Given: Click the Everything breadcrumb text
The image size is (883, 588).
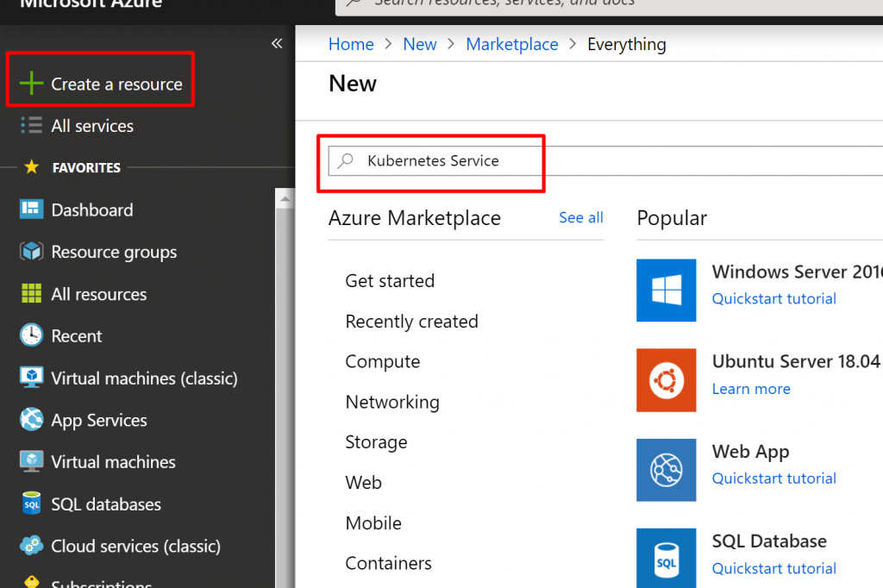Looking at the screenshot, I should [626, 45].
